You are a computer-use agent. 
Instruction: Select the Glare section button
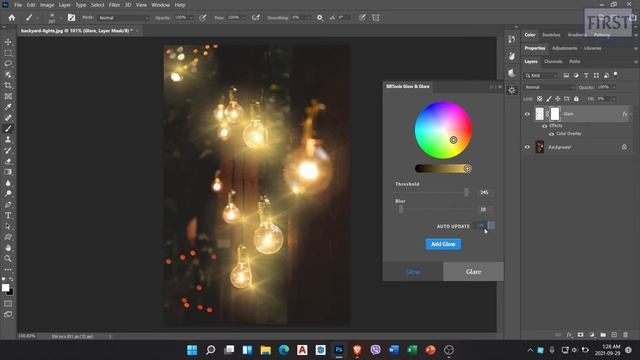tap(473, 272)
